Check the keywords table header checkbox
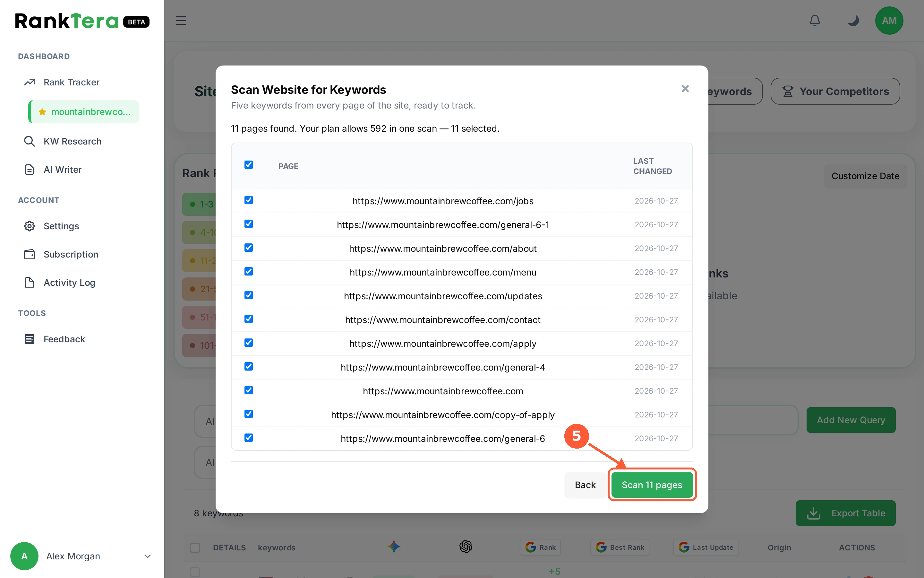Viewport: 924px width, 578px height. coord(195,547)
